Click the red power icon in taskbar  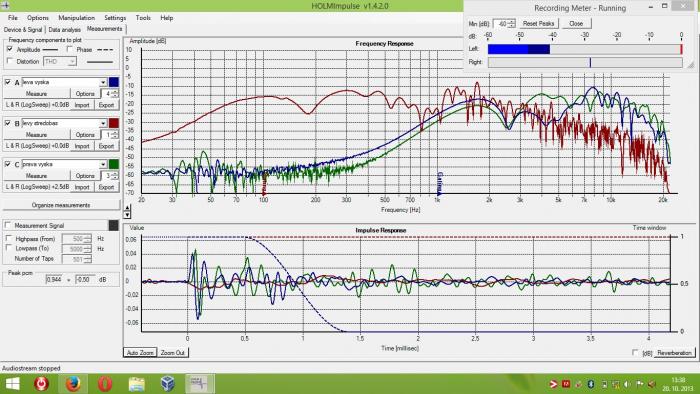point(41,384)
